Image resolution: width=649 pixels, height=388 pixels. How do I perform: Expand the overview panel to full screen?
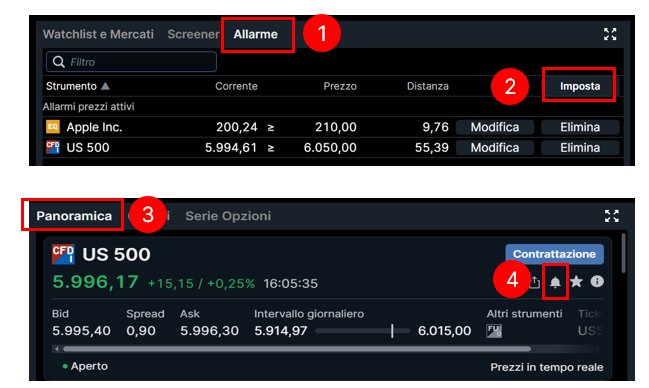click(x=611, y=216)
